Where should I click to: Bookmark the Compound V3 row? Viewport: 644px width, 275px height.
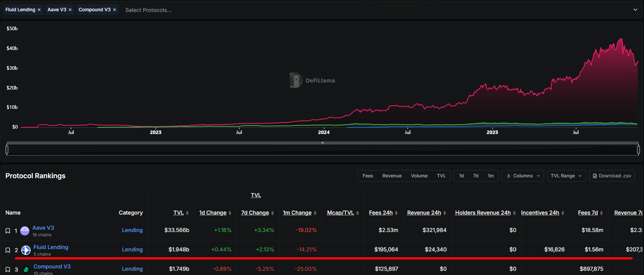tap(8, 270)
